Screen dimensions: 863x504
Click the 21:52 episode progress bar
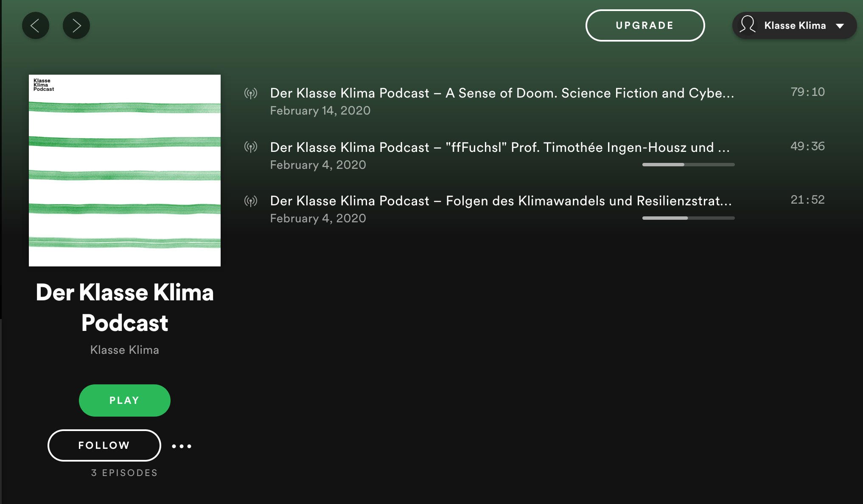688,218
